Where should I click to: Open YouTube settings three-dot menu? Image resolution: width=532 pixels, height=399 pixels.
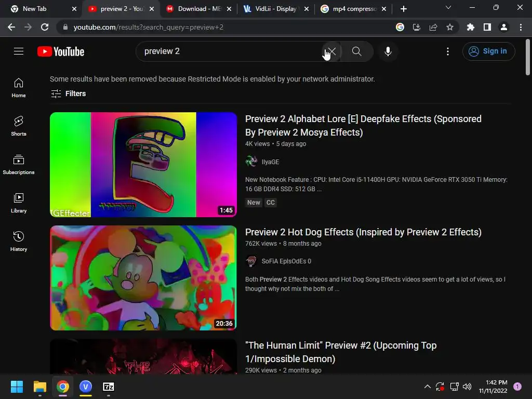tap(447, 51)
